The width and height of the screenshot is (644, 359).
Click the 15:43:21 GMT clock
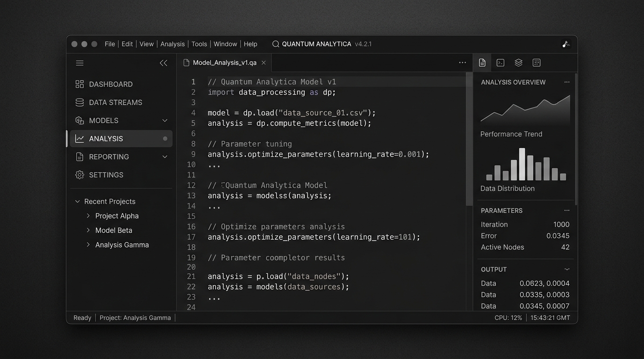[550, 318]
